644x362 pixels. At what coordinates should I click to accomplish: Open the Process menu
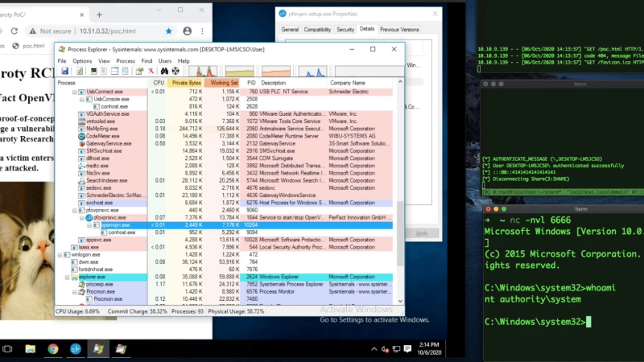(x=126, y=61)
